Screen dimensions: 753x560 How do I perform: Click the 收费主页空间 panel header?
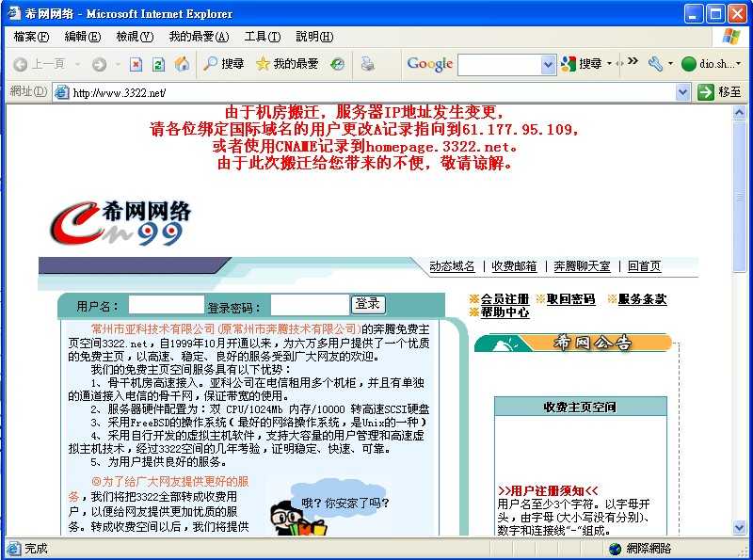pyautogui.click(x=580, y=407)
